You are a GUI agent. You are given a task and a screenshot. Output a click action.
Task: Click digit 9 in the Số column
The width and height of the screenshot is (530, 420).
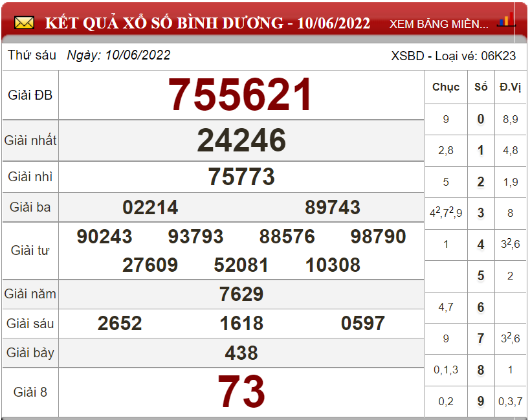point(481,401)
